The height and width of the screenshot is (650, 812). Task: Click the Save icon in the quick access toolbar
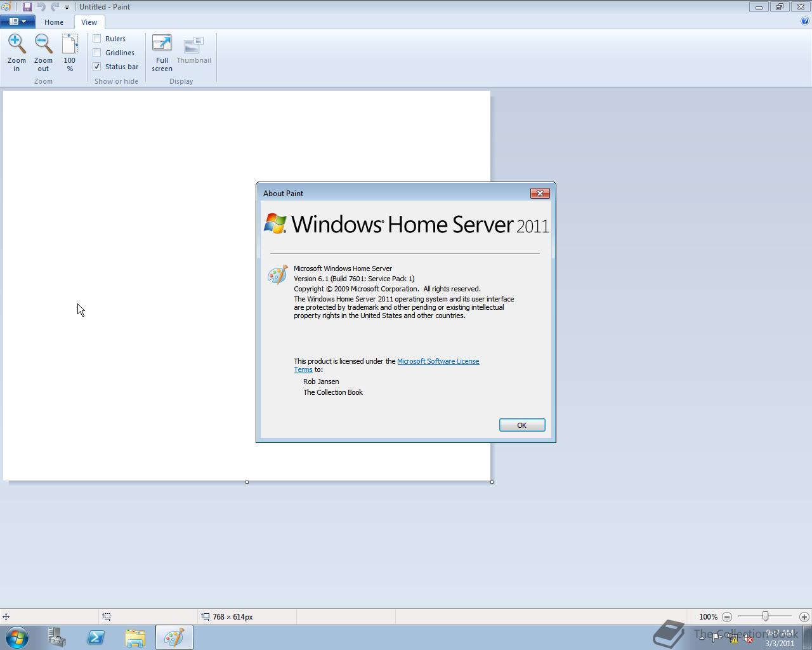click(27, 7)
